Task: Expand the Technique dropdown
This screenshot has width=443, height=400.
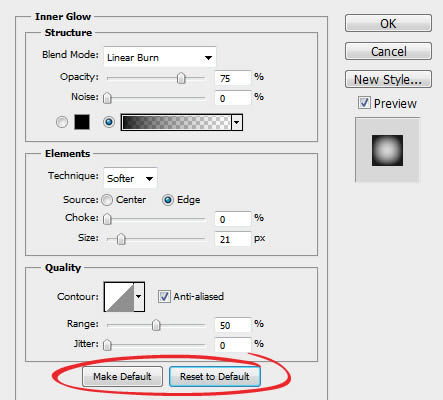Action: coord(130,178)
